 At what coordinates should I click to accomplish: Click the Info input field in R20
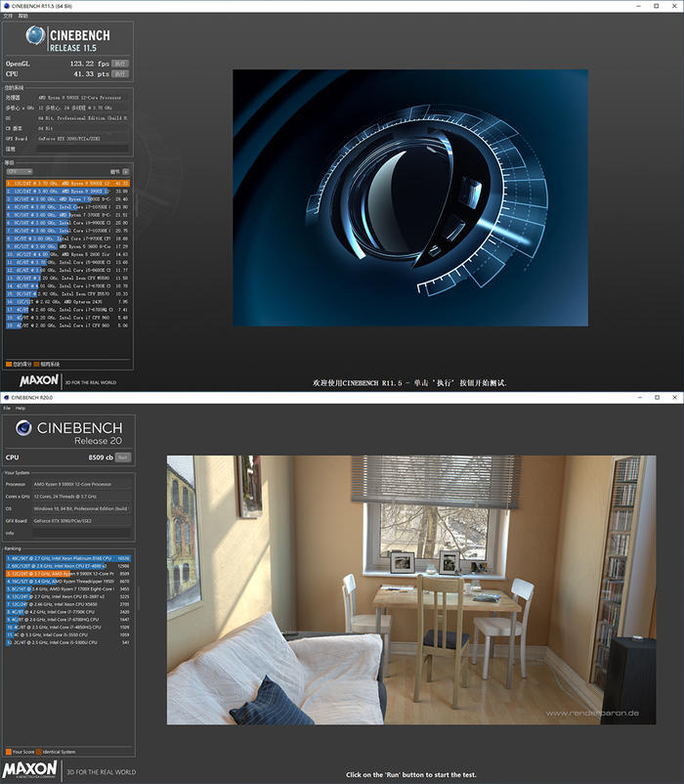pyautogui.click(x=81, y=533)
